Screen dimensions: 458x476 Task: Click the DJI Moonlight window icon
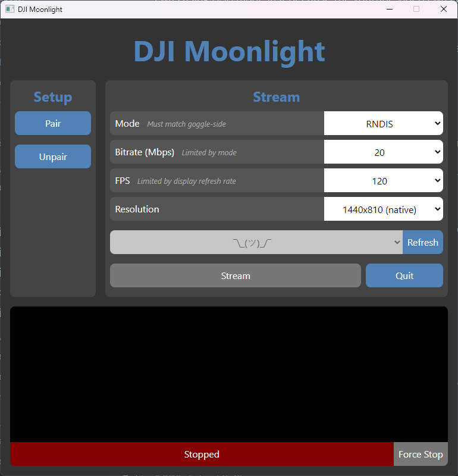[10, 9]
